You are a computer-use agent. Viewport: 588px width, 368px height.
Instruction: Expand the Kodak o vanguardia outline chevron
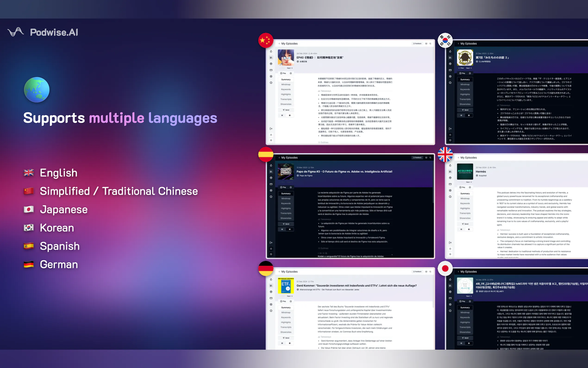point(392,255)
